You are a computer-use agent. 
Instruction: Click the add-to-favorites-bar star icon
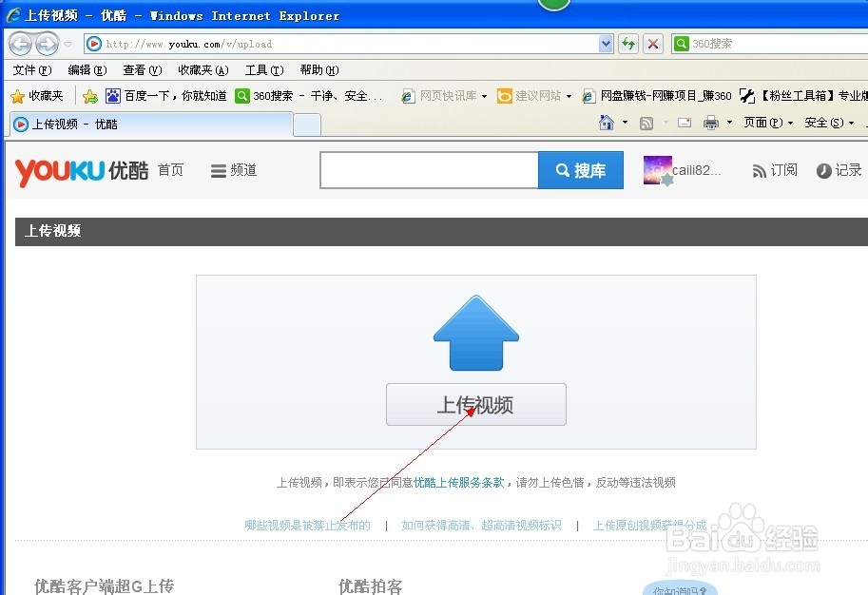tap(89, 96)
